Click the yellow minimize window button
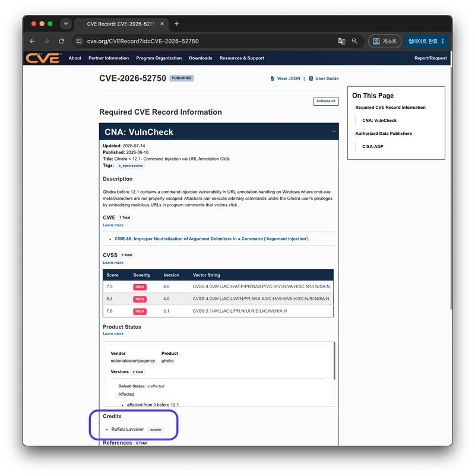Image resolution: width=475 pixels, height=476 pixels. point(42,24)
